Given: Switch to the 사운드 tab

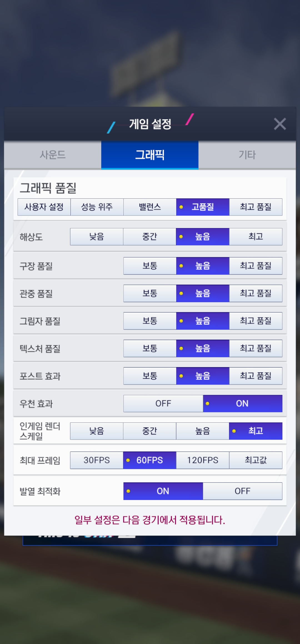Looking at the screenshot, I should tap(52, 155).
